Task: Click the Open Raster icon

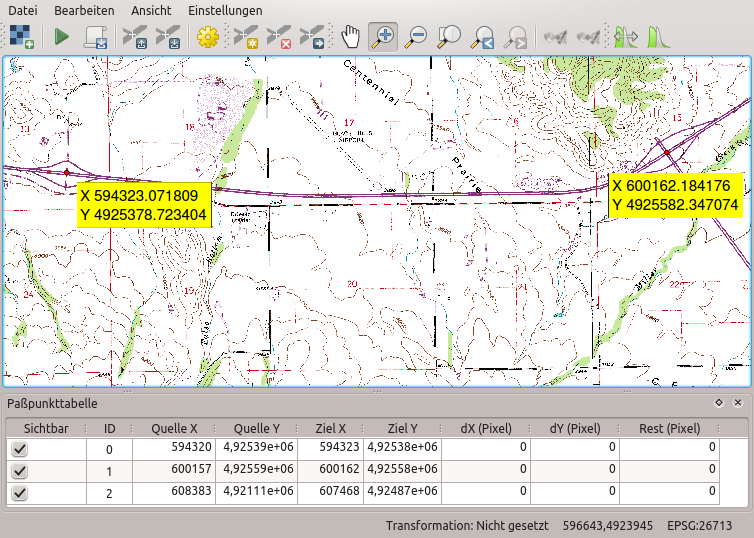Action: [x=21, y=38]
